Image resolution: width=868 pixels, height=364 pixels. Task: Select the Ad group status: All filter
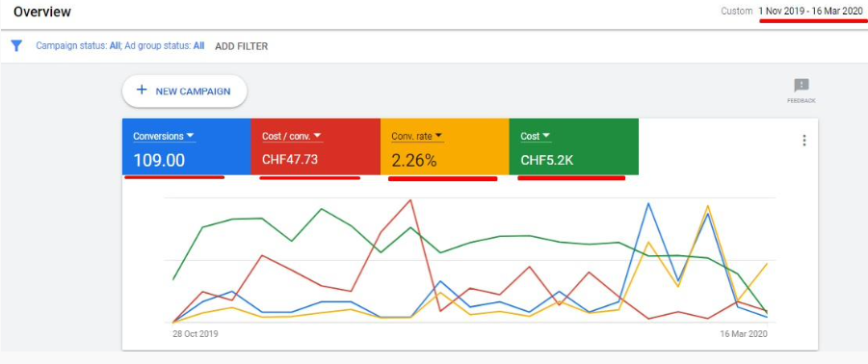165,46
